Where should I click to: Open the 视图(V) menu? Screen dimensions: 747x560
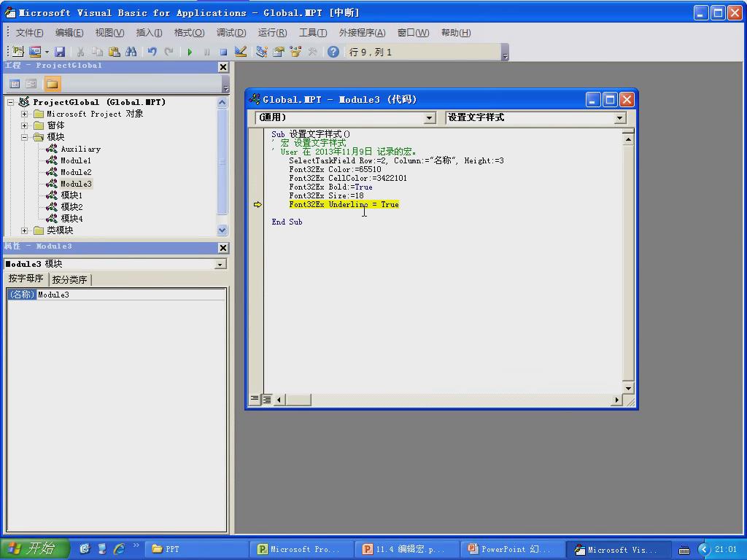coord(109,32)
